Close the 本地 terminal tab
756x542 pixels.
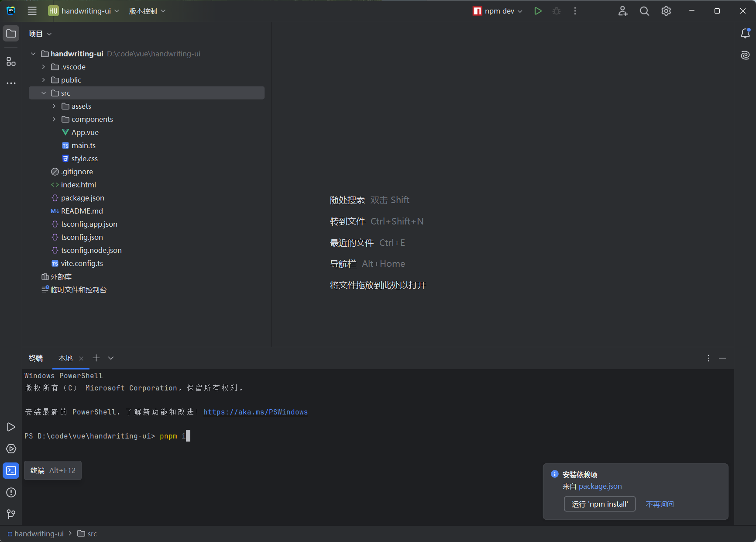pyautogui.click(x=81, y=359)
